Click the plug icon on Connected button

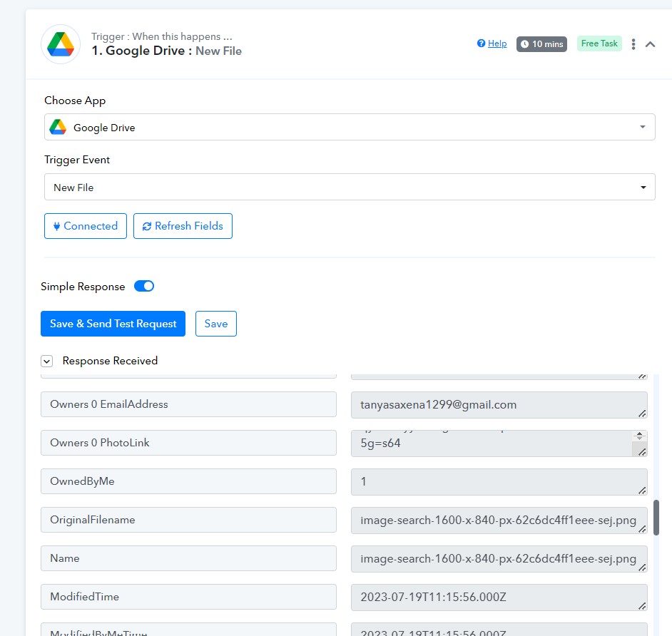point(56,226)
